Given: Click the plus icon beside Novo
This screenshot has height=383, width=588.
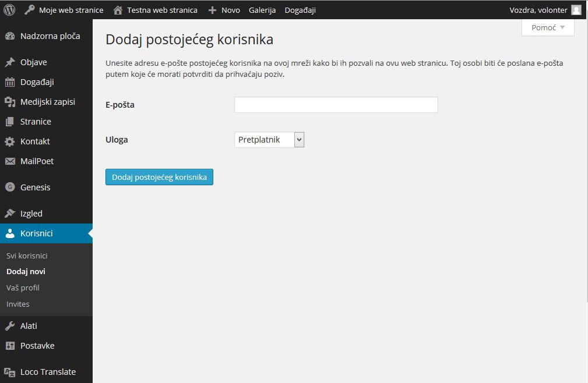Looking at the screenshot, I should [x=212, y=10].
